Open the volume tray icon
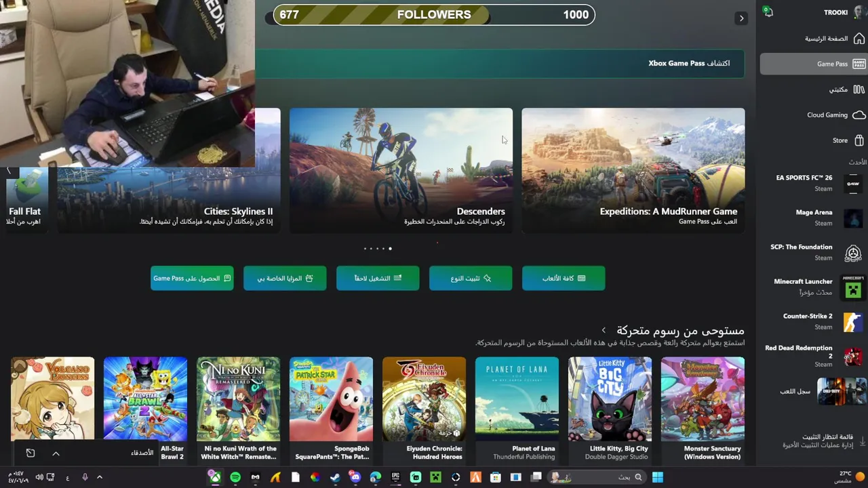Viewport: 868px width, 488px height. 39,478
